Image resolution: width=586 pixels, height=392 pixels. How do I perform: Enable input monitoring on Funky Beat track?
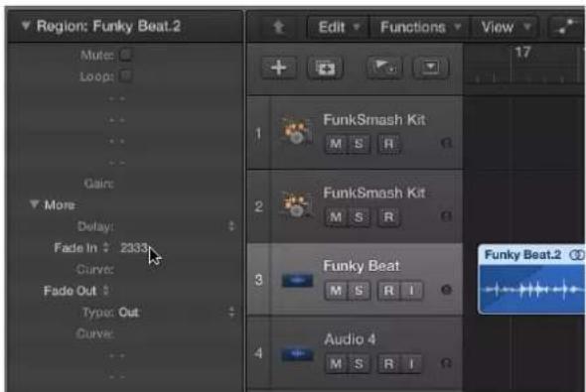(x=411, y=291)
